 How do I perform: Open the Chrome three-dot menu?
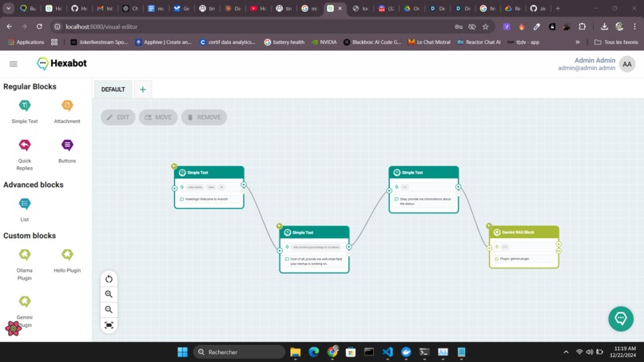point(634,26)
